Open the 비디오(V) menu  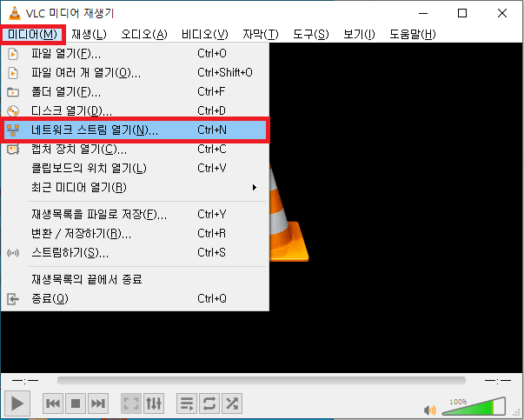(x=205, y=35)
